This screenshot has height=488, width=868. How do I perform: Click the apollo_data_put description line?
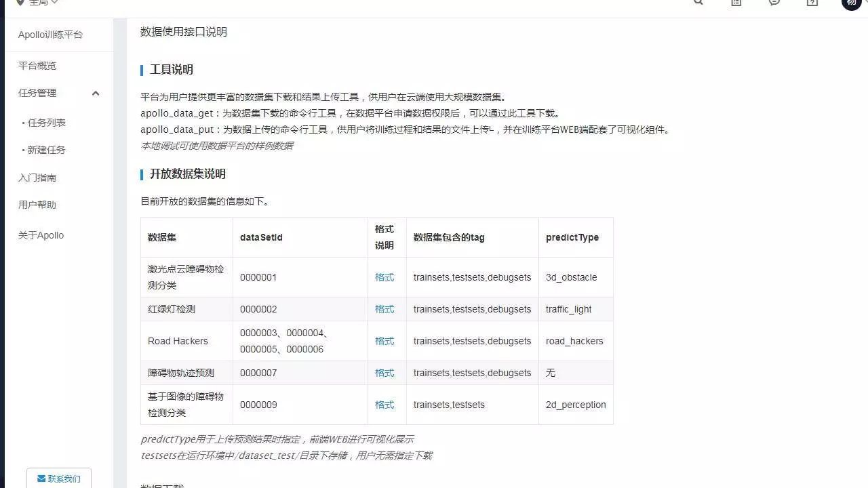click(406, 129)
